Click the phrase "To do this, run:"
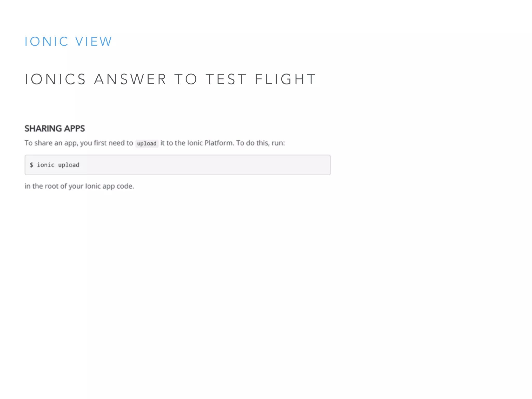Screen dimensions: 532x399 pos(260,143)
